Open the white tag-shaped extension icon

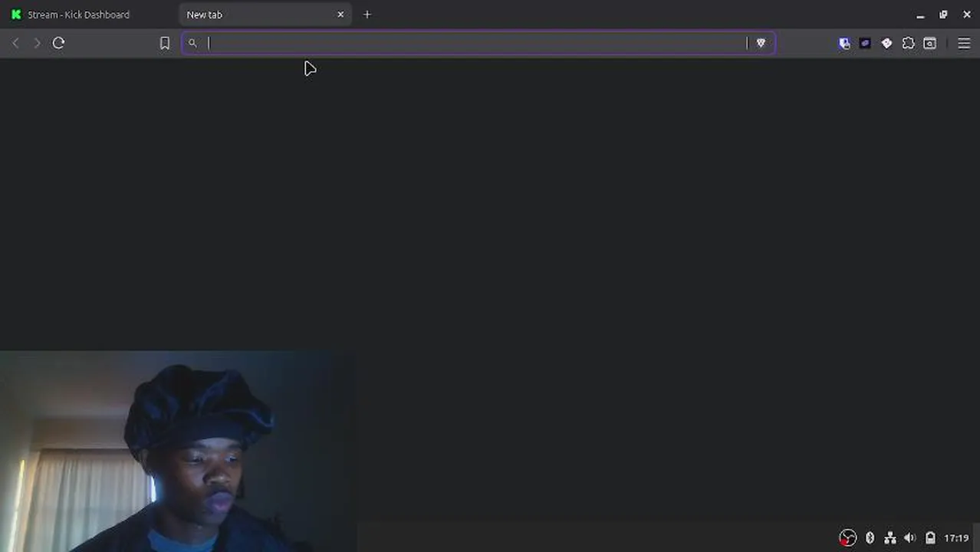(886, 44)
